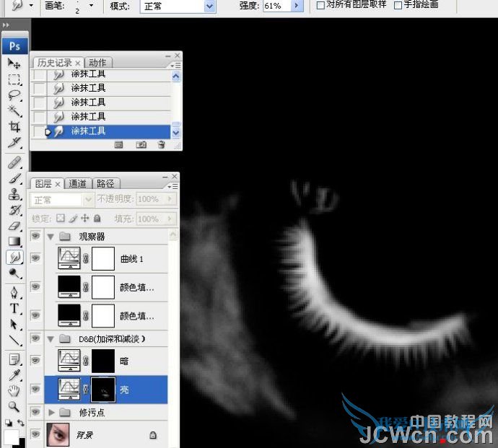Image resolution: width=498 pixels, height=448 pixels.
Task: Select the Line tool
Action: tap(14, 341)
